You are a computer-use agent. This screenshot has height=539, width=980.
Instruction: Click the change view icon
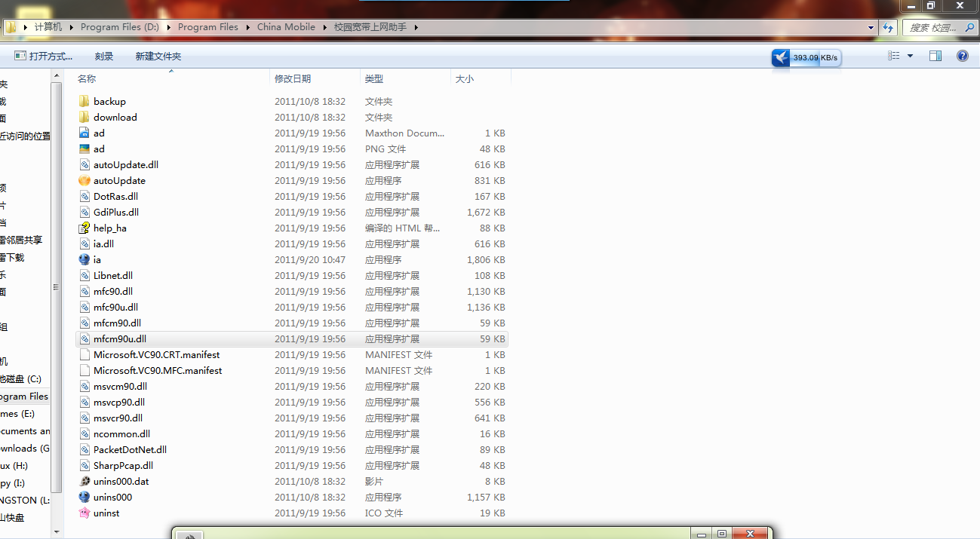894,56
